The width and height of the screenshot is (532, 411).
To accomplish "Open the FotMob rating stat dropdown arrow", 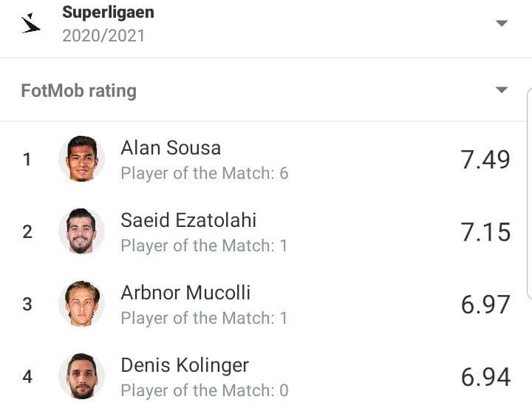I will click(502, 89).
